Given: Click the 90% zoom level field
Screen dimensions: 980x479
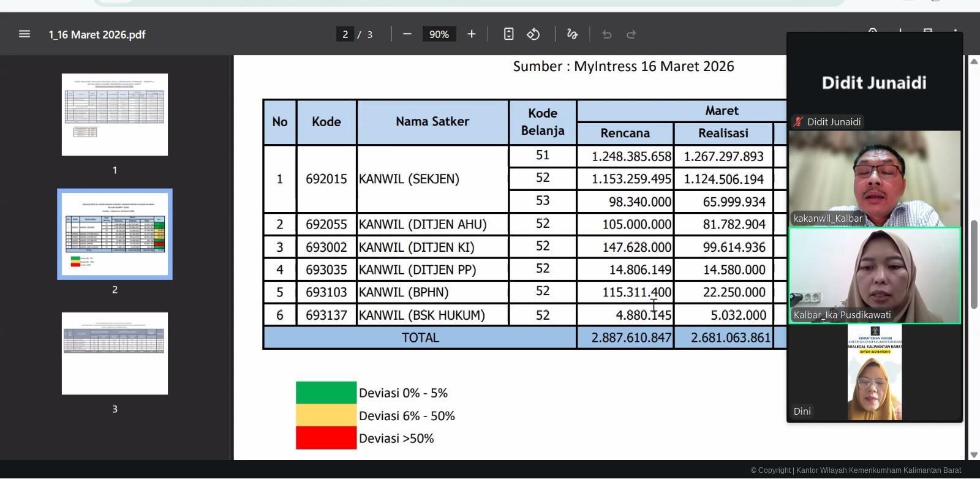Looking at the screenshot, I should point(439,34).
